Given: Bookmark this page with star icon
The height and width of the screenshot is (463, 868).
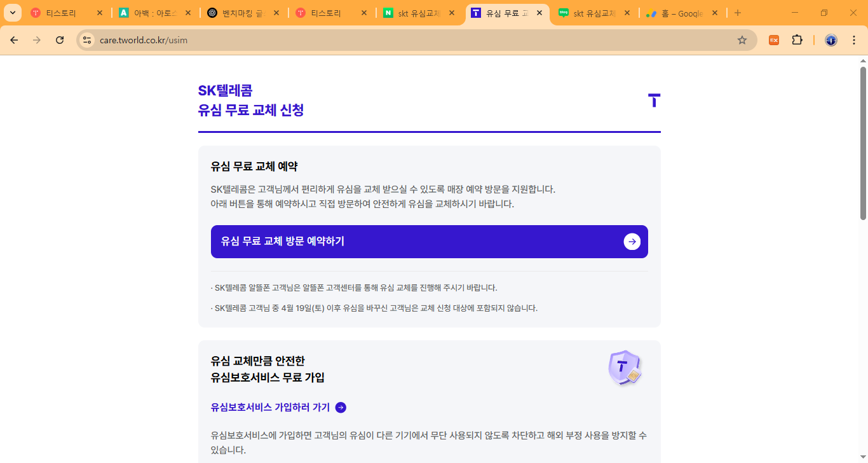Looking at the screenshot, I should [x=742, y=40].
